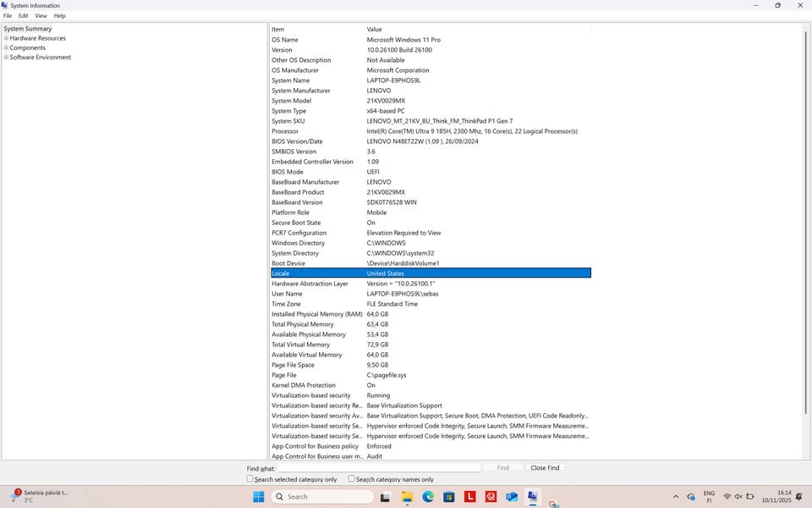812x508 pixels.
Task: Select the System SKU row
Action: click(431, 121)
